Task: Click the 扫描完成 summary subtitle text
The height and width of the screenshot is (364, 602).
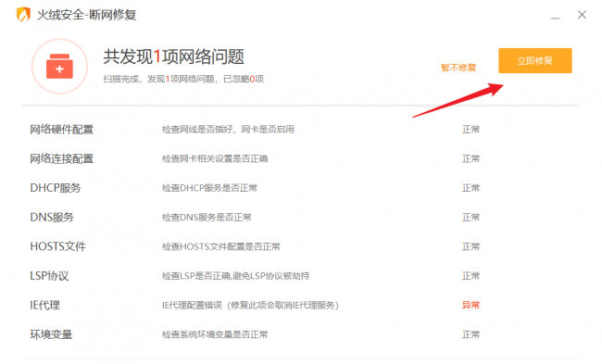Action: click(x=183, y=79)
